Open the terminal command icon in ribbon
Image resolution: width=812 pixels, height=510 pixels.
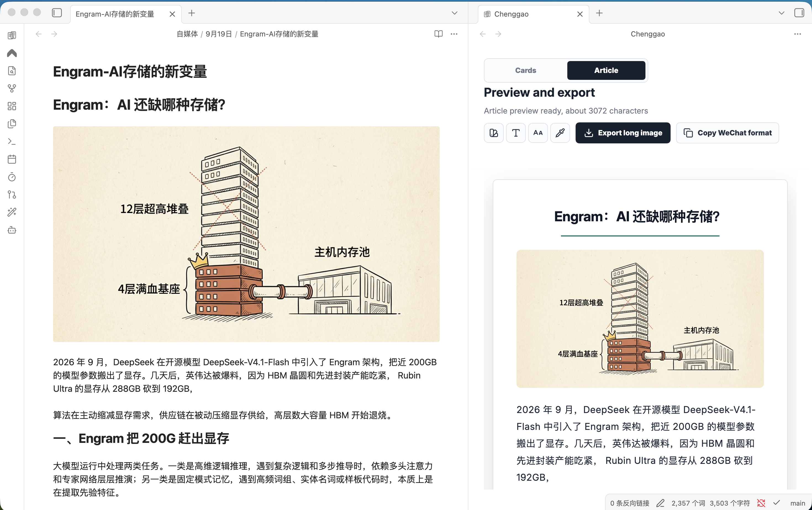(12, 141)
